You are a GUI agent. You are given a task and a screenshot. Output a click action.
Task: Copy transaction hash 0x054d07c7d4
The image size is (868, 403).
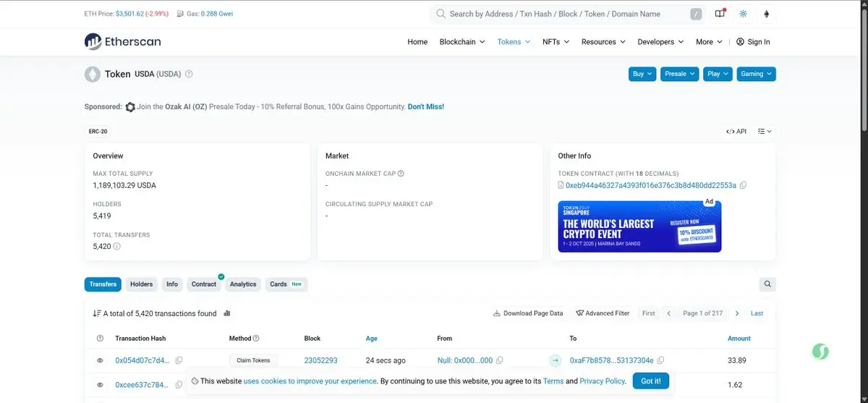click(179, 360)
